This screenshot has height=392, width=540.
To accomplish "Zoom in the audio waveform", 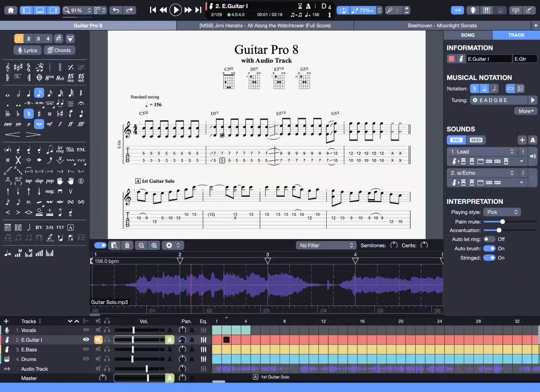I will pyautogui.click(x=154, y=245).
